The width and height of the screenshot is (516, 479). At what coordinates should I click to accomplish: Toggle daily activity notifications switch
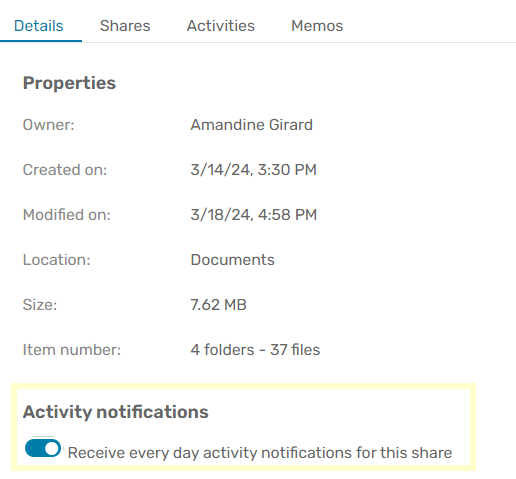point(43,448)
